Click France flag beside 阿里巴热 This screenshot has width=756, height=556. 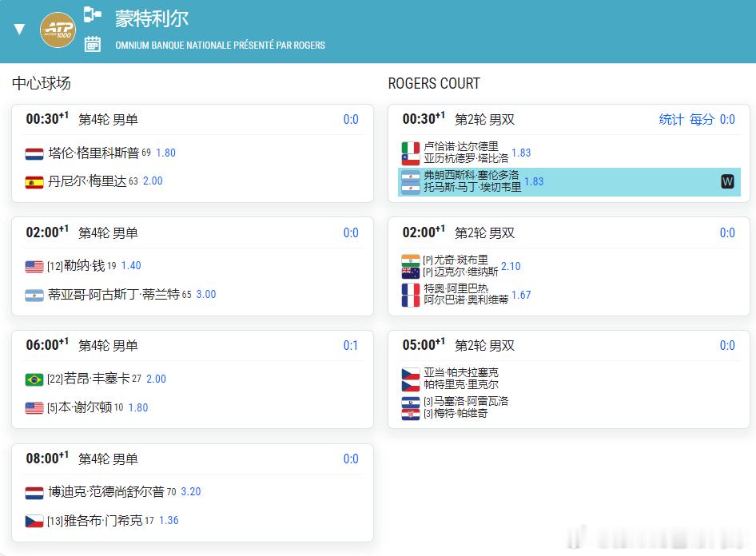tap(411, 289)
